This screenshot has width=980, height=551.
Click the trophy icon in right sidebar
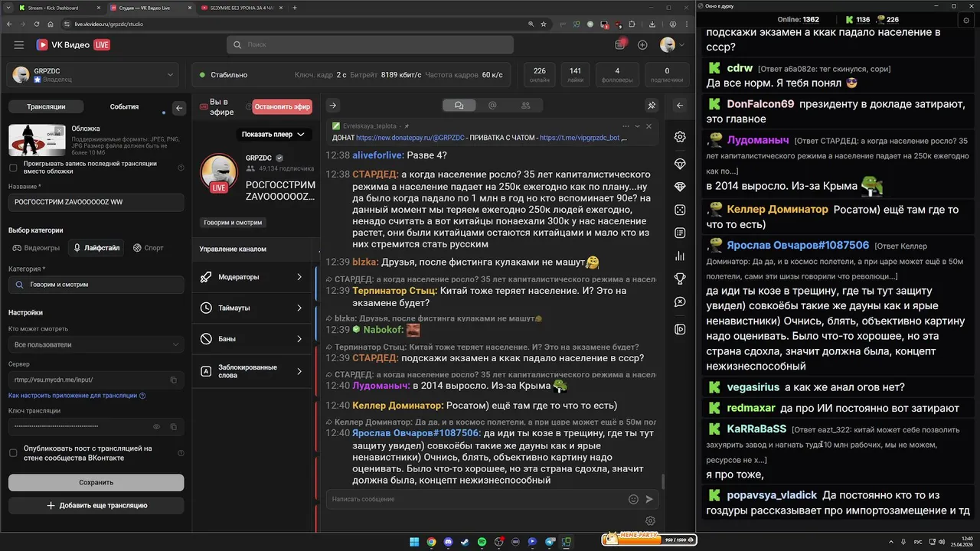point(680,279)
